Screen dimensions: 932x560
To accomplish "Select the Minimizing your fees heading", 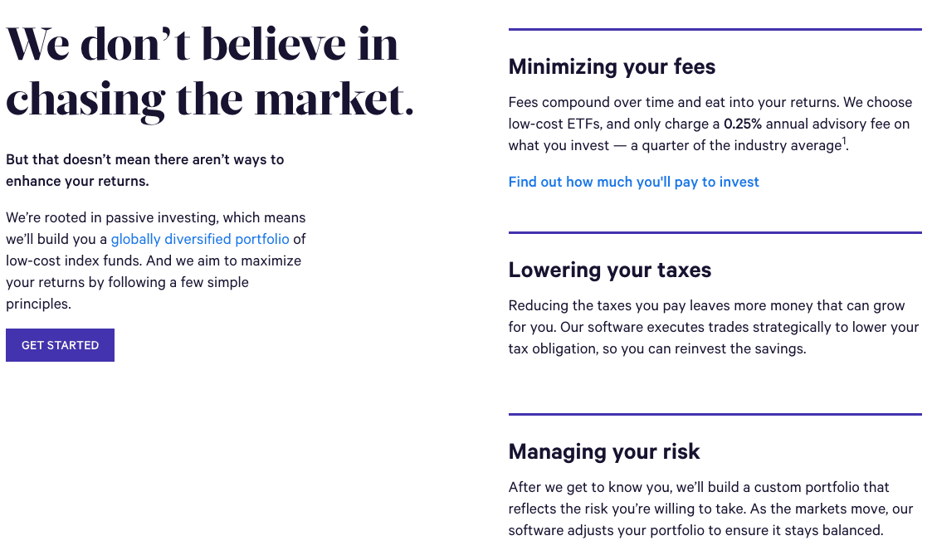I will pos(612,67).
